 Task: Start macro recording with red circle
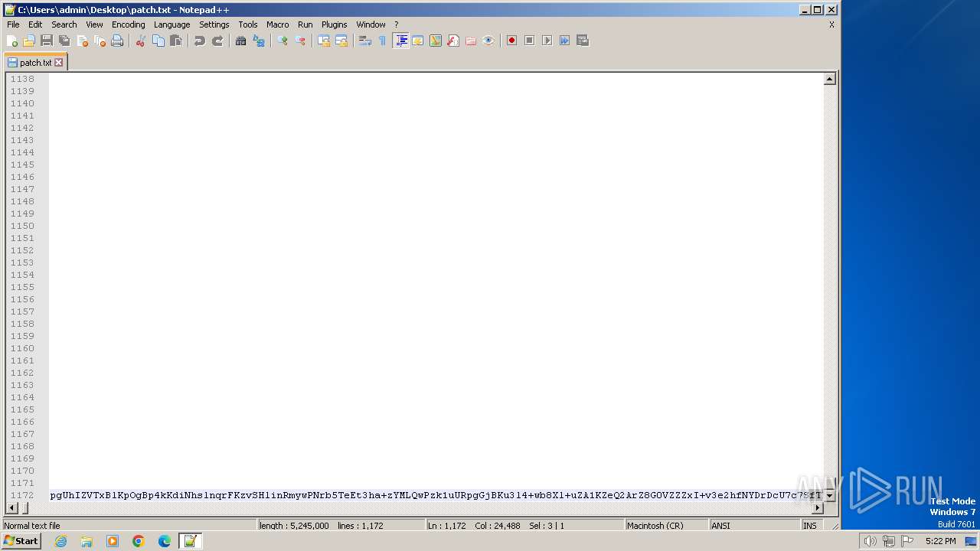512,41
